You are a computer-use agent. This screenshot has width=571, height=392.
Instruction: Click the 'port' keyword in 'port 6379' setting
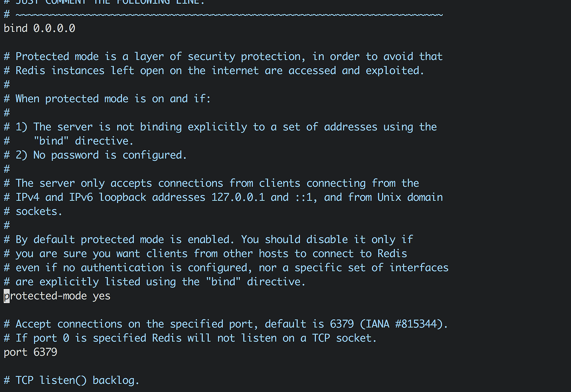coord(16,352)
